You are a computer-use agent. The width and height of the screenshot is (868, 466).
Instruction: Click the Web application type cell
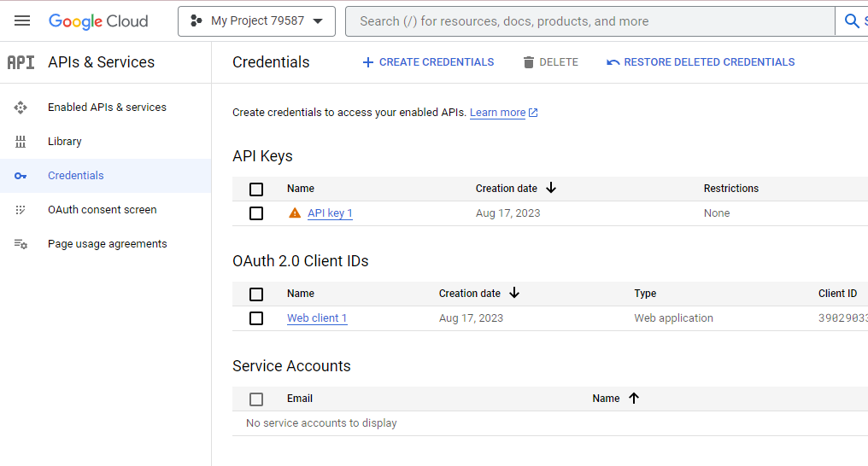(x=674, y=318)
